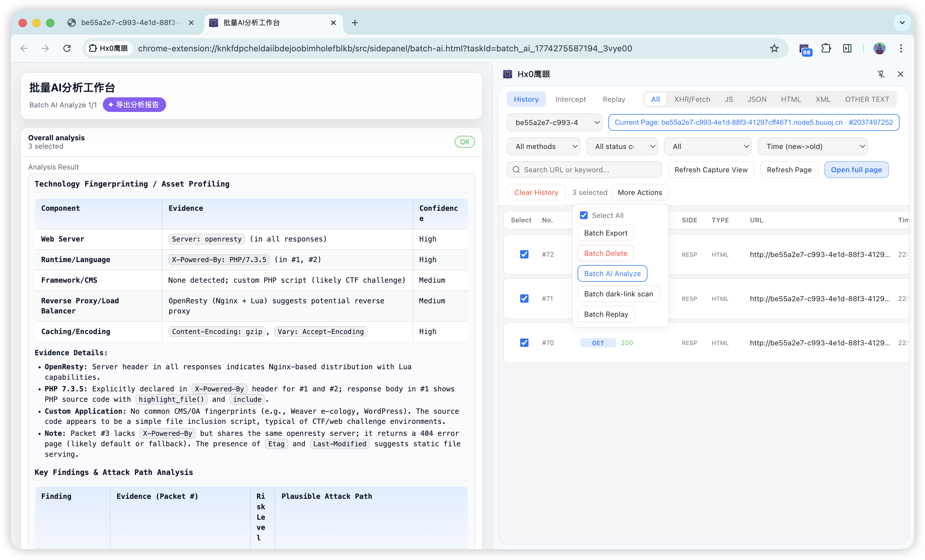The height and width of the screenshot is (560, 925).
Task: Click the TYPE column header
Action: click(x=720, y=220)
